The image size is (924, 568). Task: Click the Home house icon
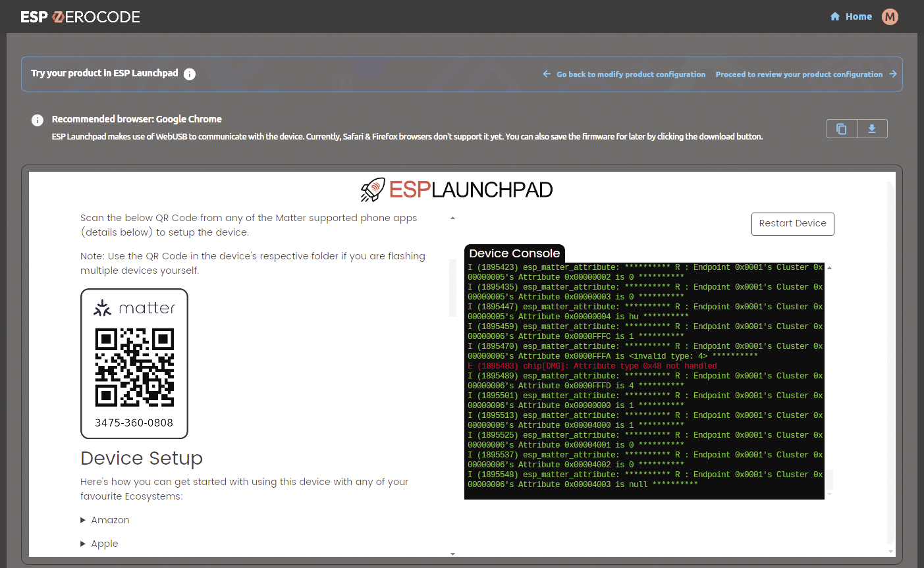tap(835, 16)
